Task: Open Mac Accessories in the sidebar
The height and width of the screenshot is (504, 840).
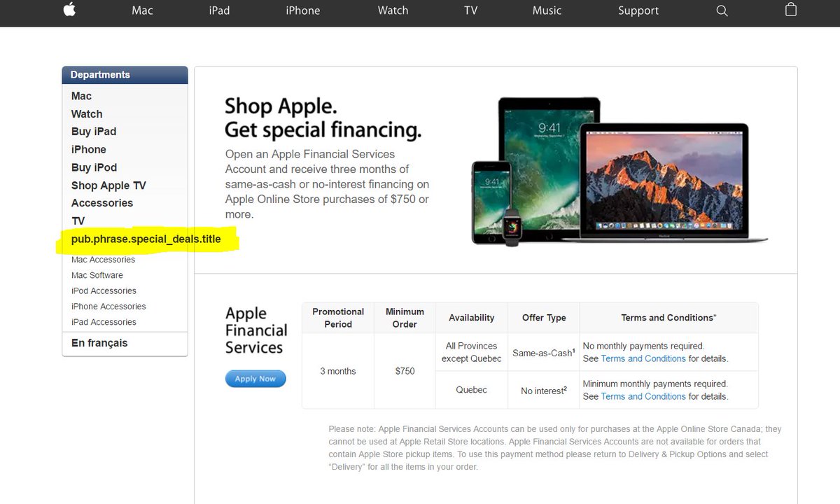Action: pyautogui.click(x=103, y=260)
